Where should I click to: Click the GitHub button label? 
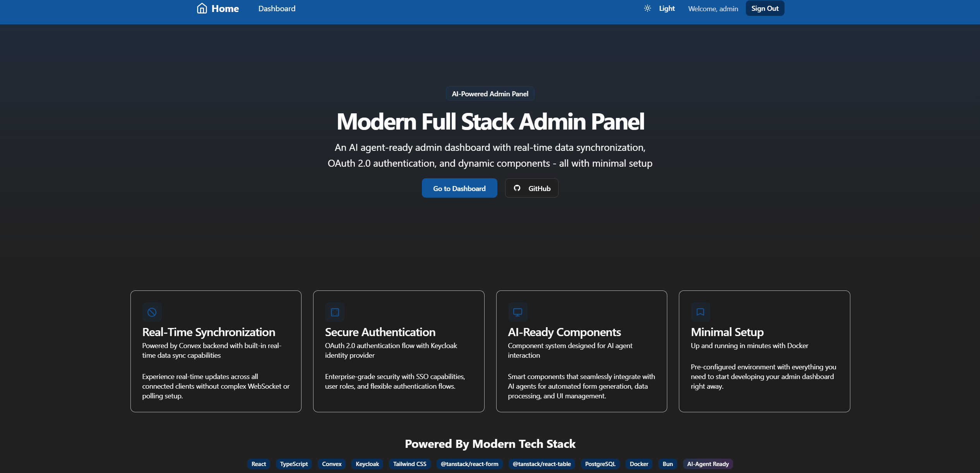tap(539, 188)
